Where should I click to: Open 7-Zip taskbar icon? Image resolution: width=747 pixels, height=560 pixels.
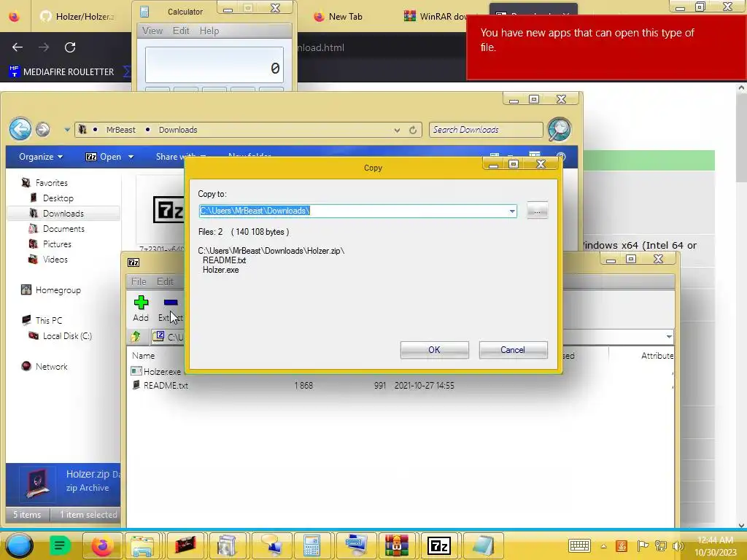[x=438, y=545]
